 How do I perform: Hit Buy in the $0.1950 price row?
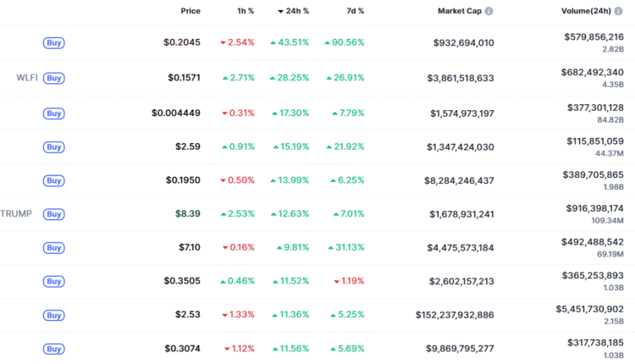pyautogui.click(x=54, y=180)
